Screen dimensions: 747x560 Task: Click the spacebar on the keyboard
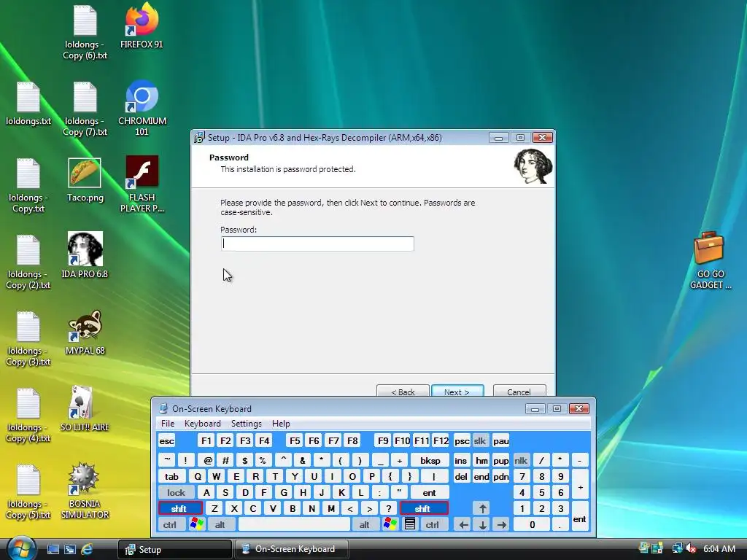294,524
